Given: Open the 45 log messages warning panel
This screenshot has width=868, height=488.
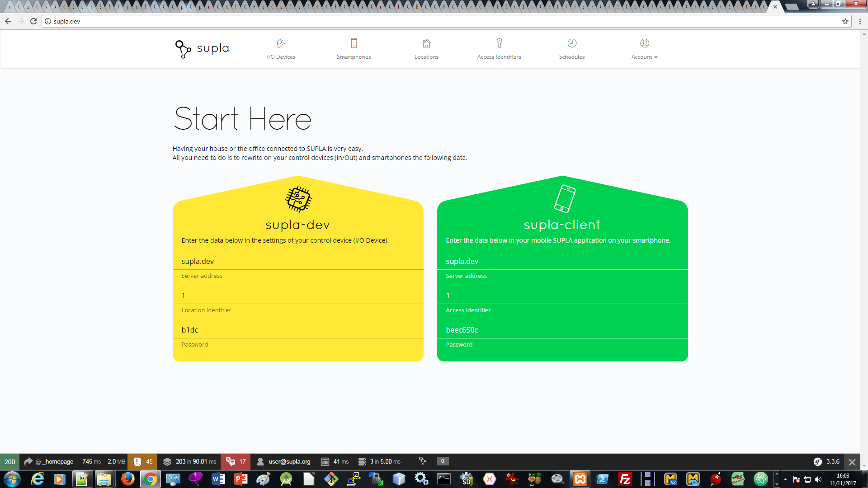Looking at the screenshot, I should (x=142, y=461).
